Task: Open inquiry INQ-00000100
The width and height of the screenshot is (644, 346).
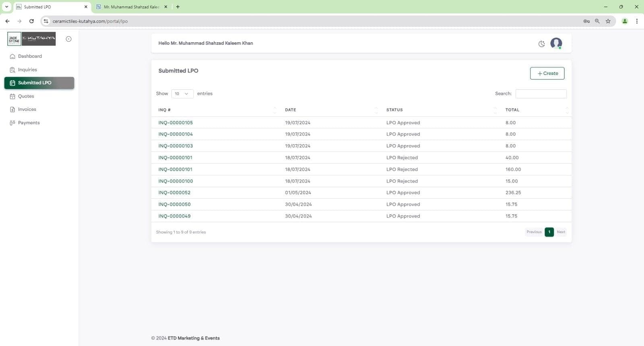Action: (x=175, y=181)
